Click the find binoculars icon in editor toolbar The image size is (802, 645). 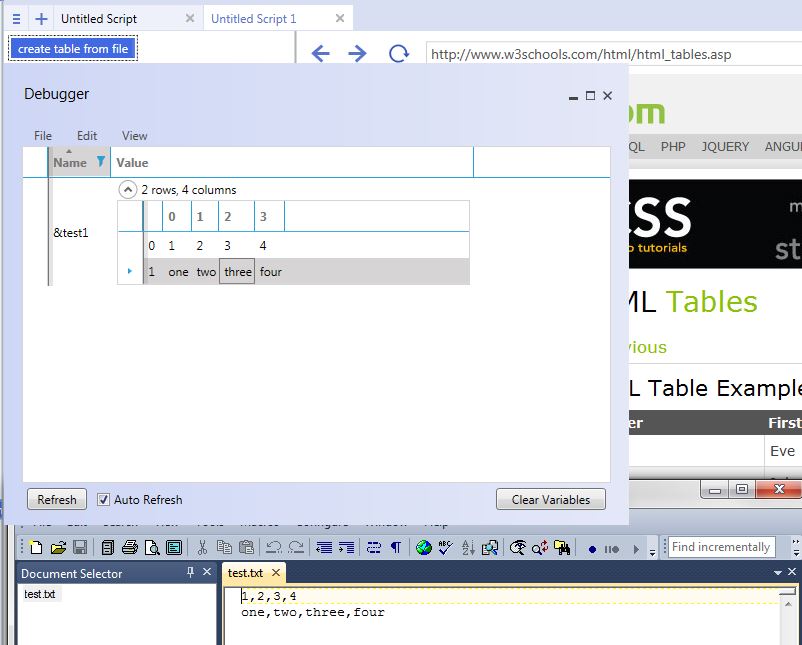click(562, 548)
